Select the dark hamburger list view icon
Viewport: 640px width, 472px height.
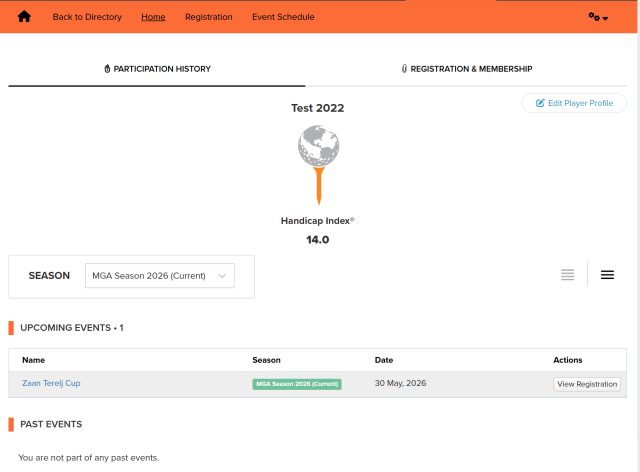pyautogui.click(x=607, y=275)
